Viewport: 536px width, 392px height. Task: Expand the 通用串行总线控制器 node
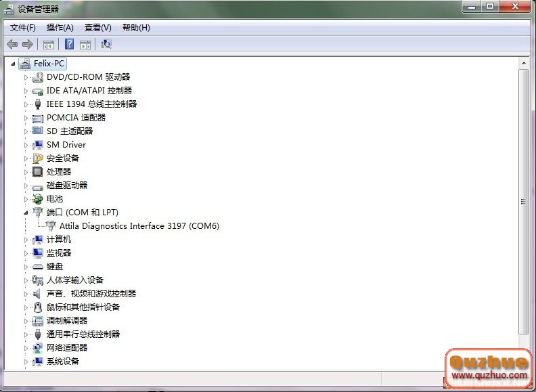pyautogui.click(x=26, y=334)
